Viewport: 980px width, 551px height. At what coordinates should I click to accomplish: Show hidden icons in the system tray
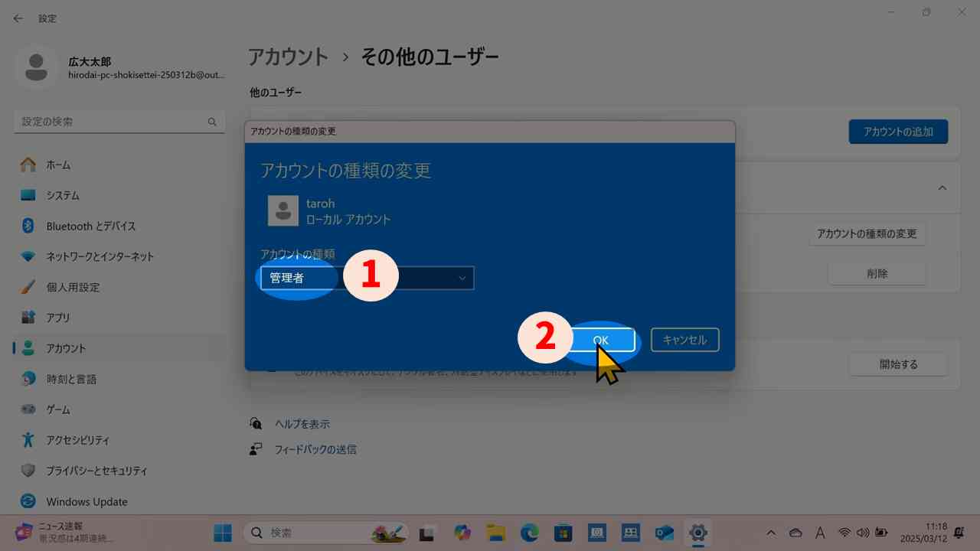(770, 533)
